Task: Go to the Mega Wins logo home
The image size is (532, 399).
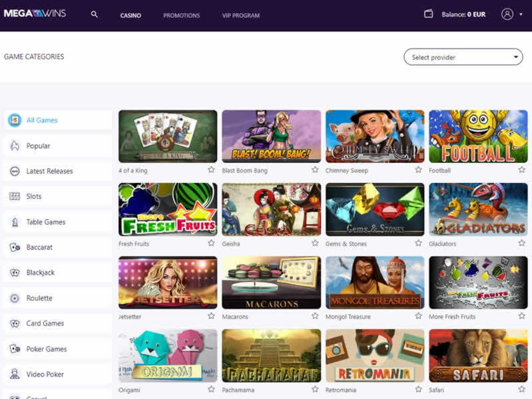Action: [x=35, y=13]
